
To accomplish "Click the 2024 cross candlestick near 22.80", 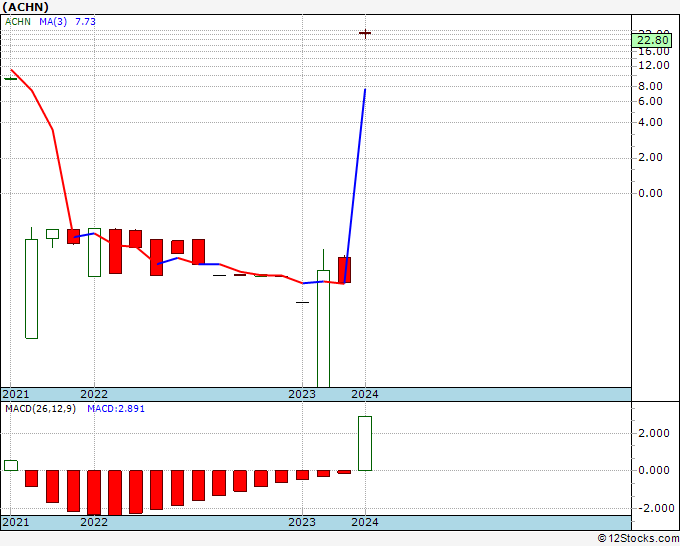I will [365, 33].
